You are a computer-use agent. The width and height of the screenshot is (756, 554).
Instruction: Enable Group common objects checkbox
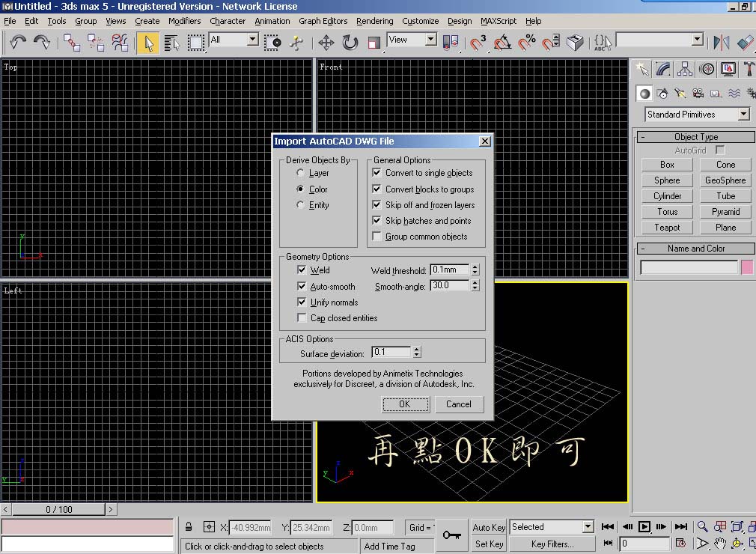coord(377,237)
